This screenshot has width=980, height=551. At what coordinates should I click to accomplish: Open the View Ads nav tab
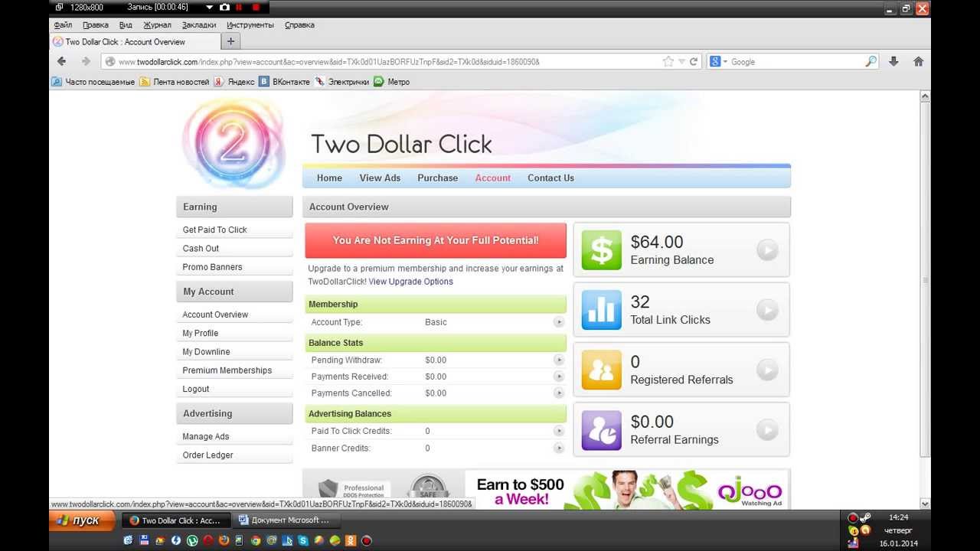point(380,178)
